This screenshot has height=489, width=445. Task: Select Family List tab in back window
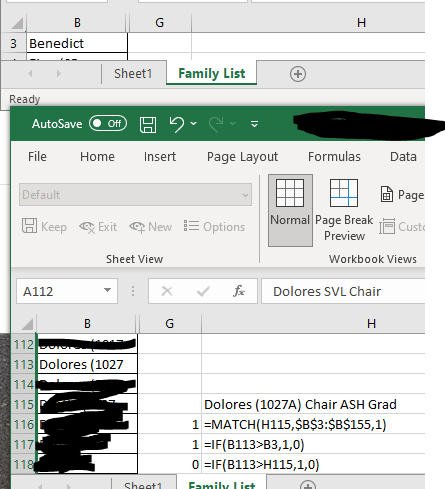[211, 73]
